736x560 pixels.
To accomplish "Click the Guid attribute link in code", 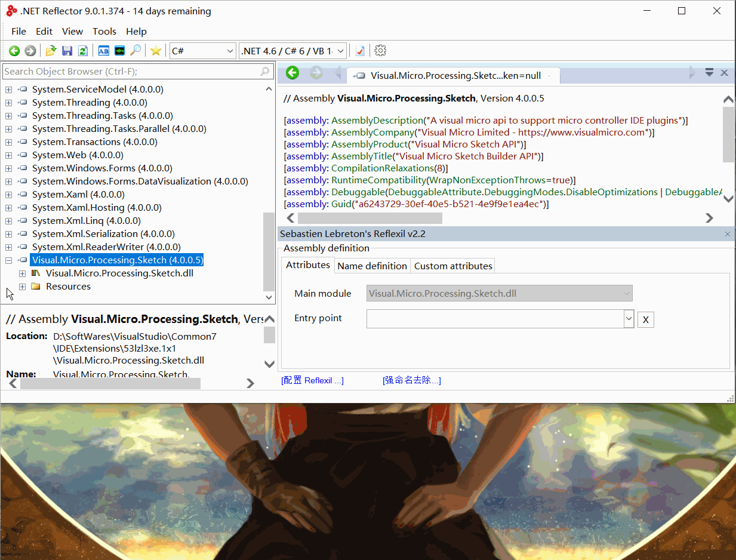I will (341, 204).
